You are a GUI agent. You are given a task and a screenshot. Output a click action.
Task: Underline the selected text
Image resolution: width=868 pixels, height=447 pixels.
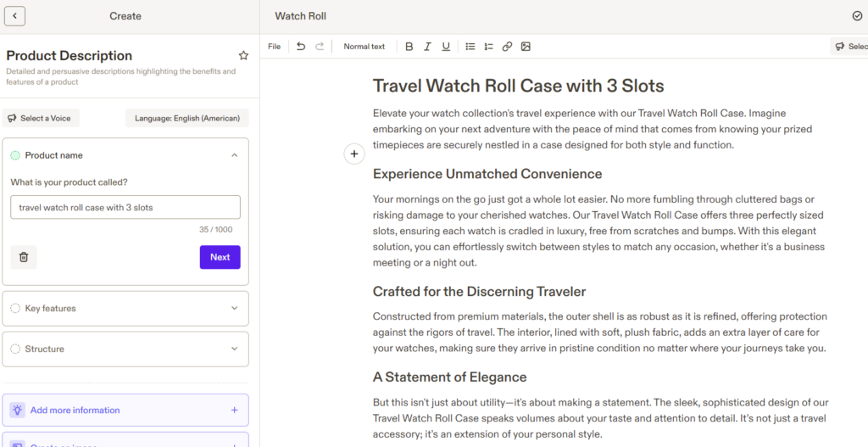(446, 47)
